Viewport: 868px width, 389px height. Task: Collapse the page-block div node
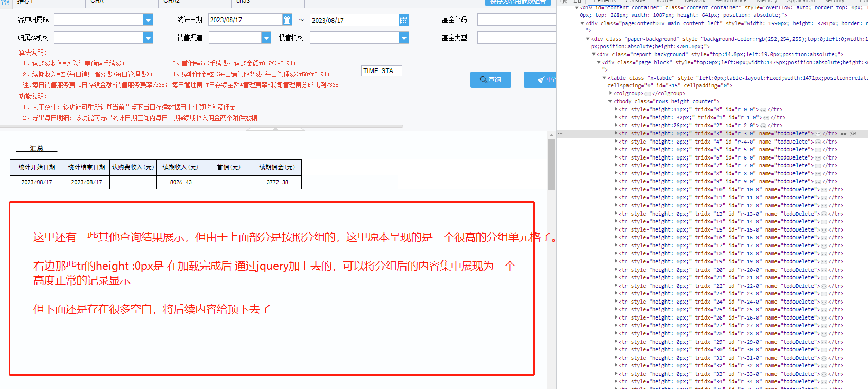[599, 63]
